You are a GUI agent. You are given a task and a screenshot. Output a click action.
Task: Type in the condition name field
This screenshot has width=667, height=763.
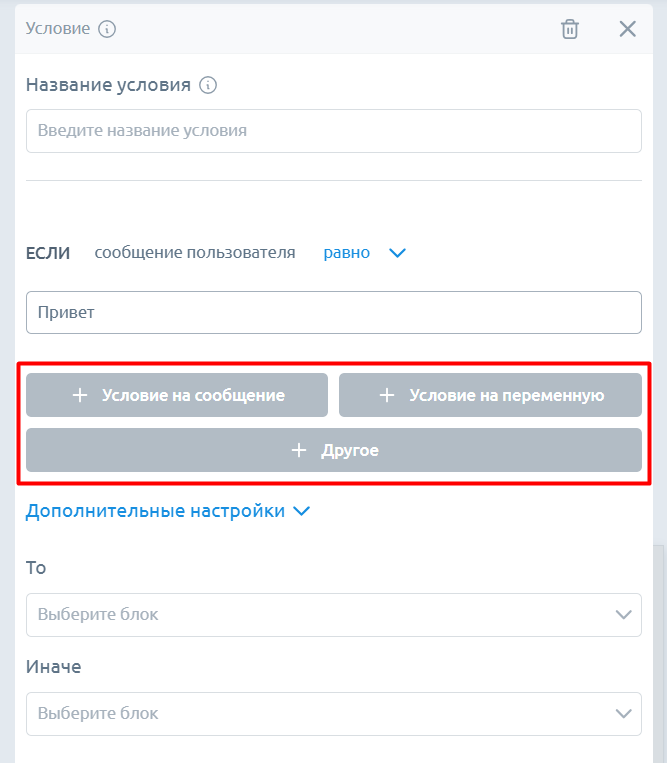point(333,131)
